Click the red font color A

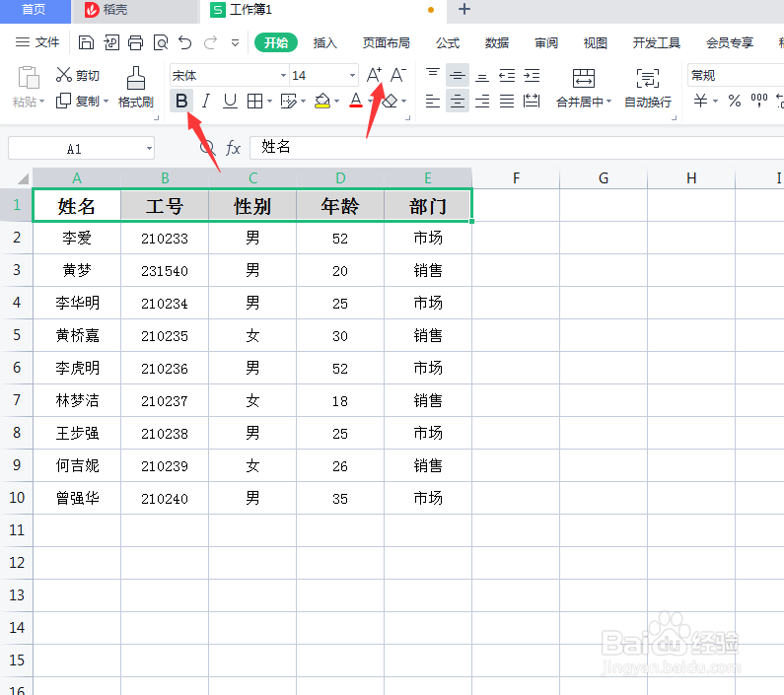356,101
